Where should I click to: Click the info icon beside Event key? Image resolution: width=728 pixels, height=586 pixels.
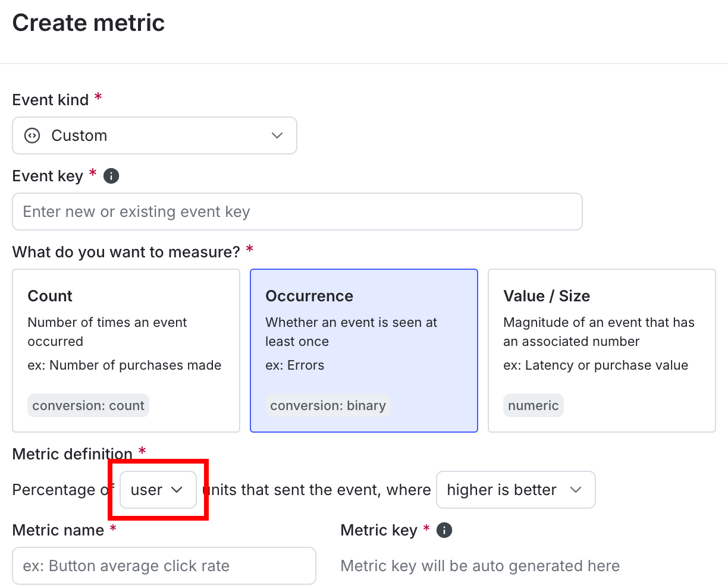pos(111,176)
